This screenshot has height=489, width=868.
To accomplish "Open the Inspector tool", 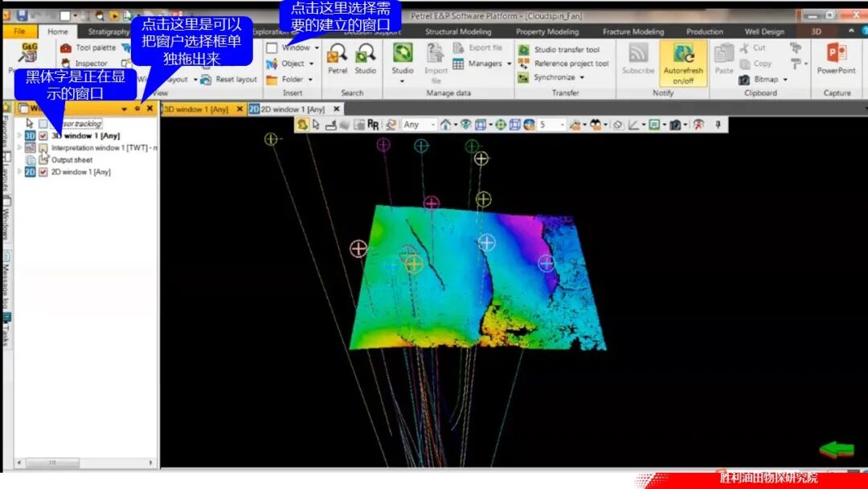I will point(84,64).
